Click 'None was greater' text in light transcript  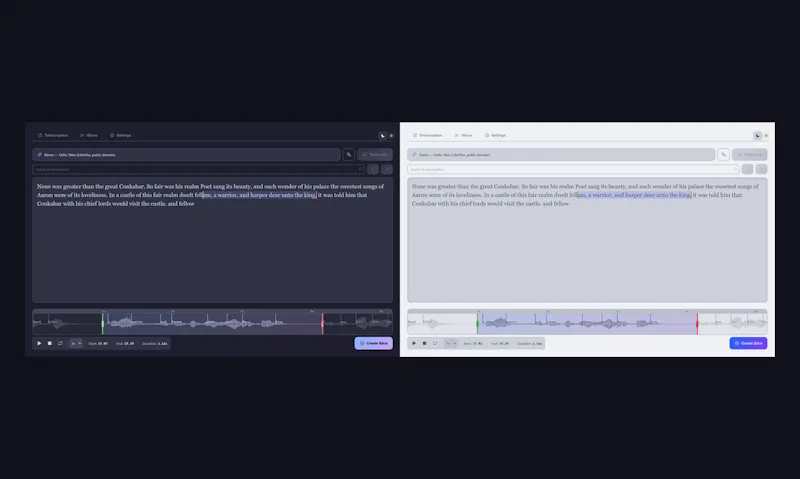pos(434,187)
